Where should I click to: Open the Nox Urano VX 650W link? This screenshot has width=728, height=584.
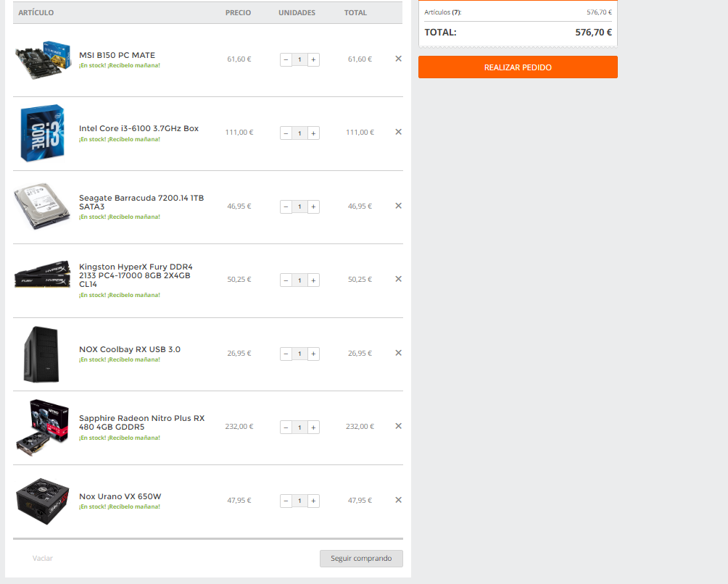pyautogui.click(x=120, y=496)
